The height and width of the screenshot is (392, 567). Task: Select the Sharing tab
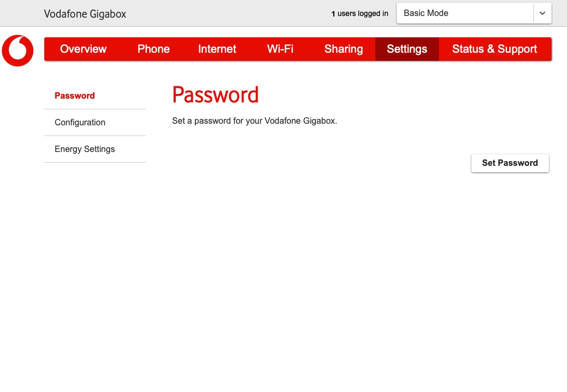click(x=343, y=49)
